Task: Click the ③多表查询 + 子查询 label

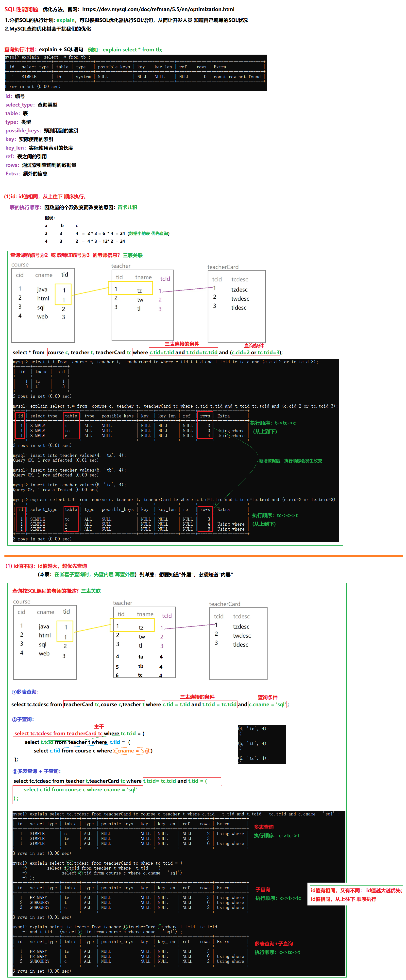Action: click(x=36, y=771)
